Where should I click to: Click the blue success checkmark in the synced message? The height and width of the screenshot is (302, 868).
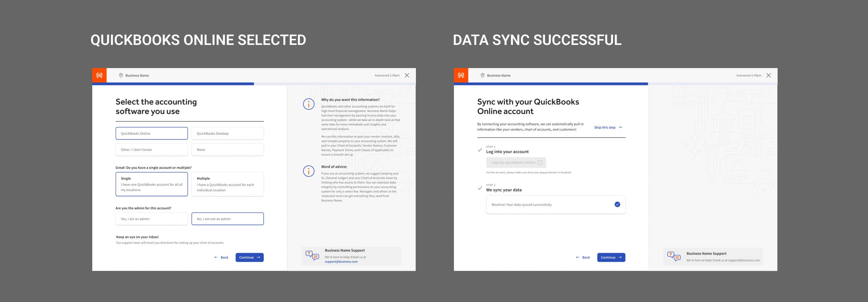point(617,205)
